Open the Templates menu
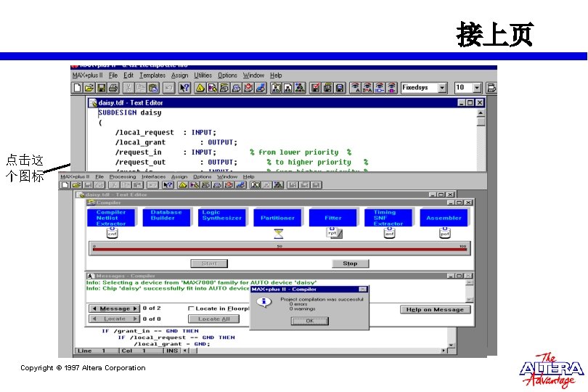This screenshot has height=392, width=588. (152, 75)
